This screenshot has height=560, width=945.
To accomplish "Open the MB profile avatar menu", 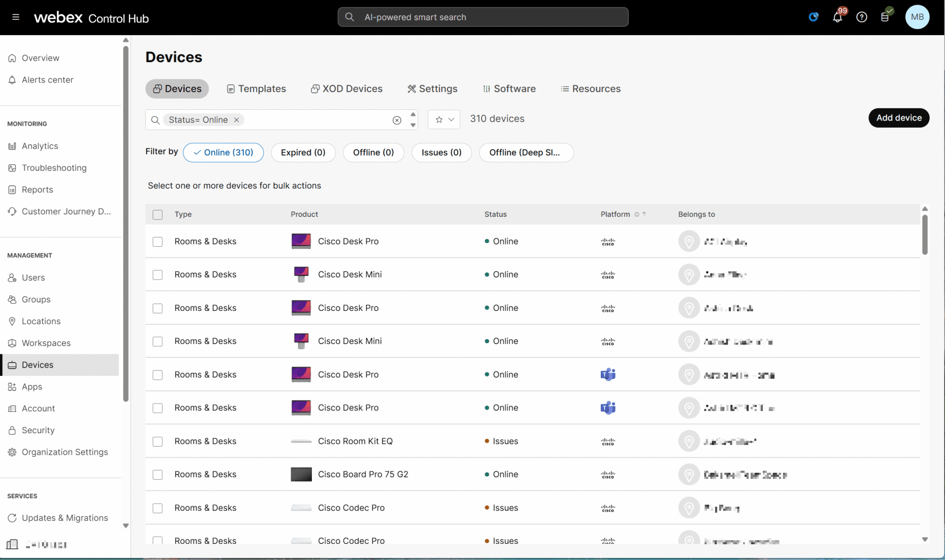I will tap(917, 17).
